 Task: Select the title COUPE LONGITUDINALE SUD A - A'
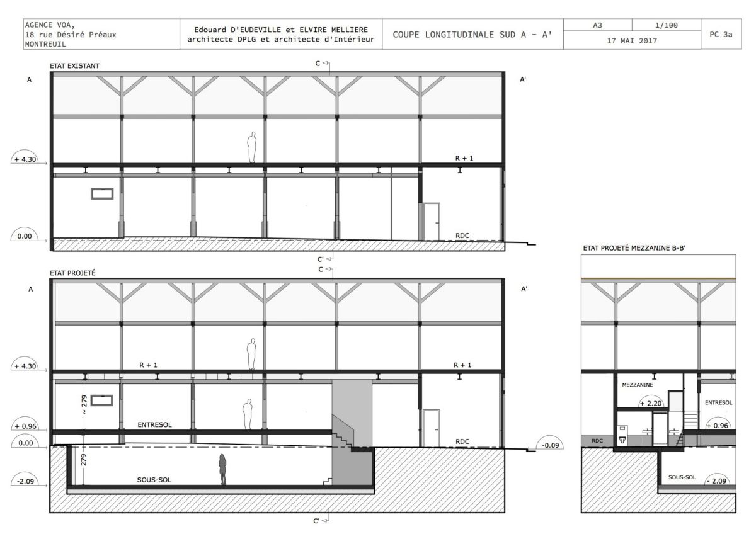click(472, 35)
